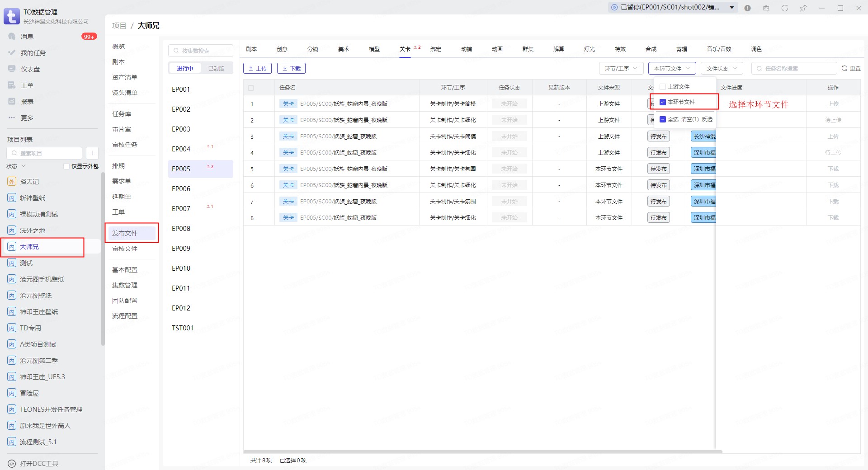Click the 上传 upload button
Screen dimensions: 868x470
[x=257, y=69]
